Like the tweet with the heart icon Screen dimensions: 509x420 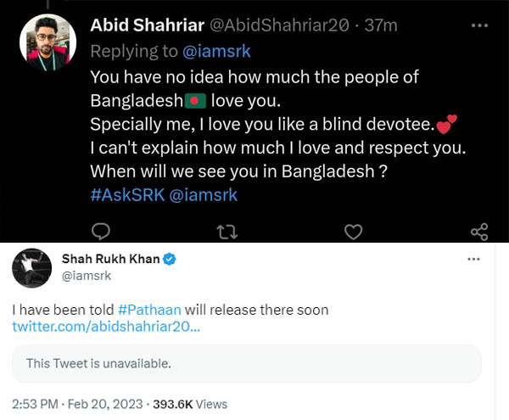[353, 231]
